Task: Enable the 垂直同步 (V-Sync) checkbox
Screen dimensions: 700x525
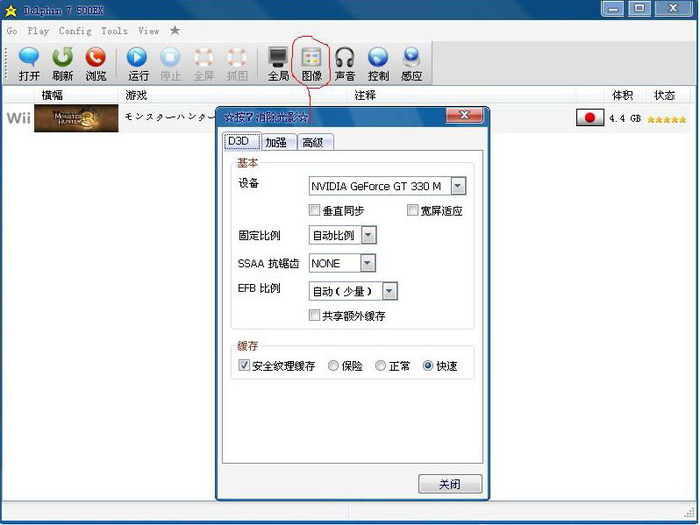Action: coord(314,210)
